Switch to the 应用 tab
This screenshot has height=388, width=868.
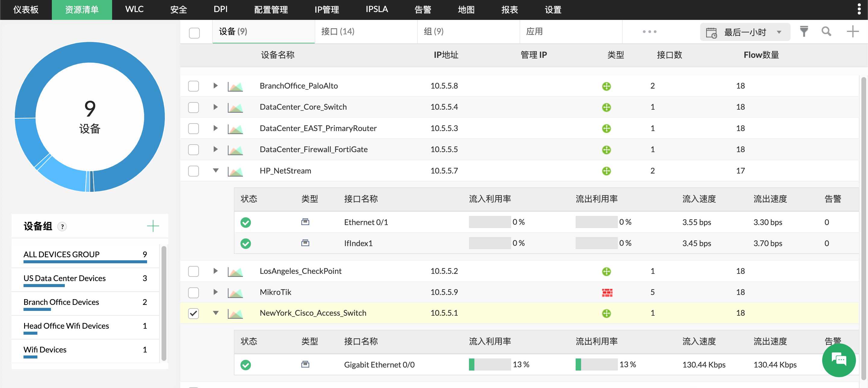[571, 32]
